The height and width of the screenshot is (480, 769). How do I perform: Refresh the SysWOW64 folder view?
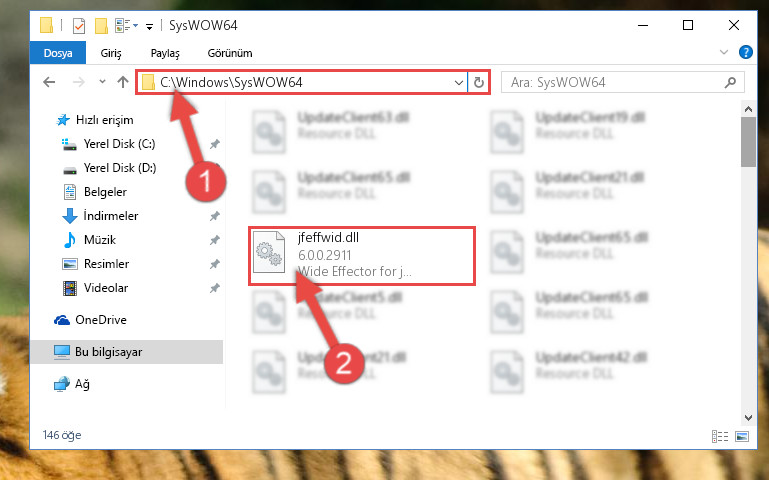pyautogui.click(x=479, y=82)
